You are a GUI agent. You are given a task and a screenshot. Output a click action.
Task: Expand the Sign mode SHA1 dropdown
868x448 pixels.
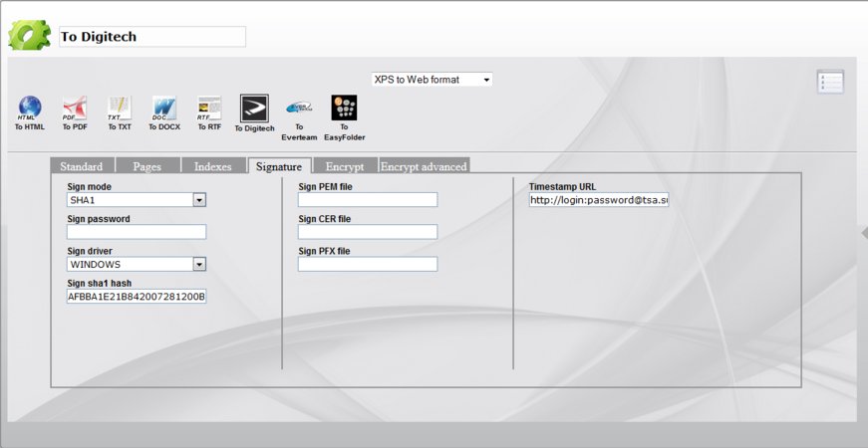click(199, 200)
